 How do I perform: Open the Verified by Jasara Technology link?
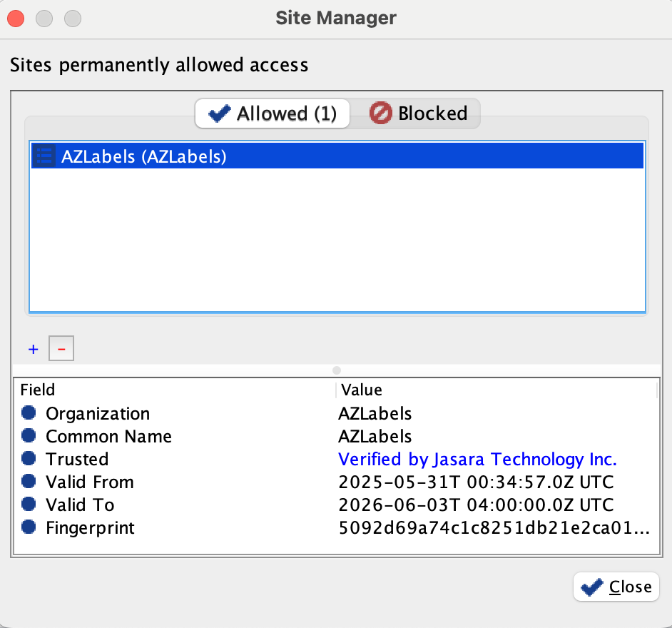[477, 459]
